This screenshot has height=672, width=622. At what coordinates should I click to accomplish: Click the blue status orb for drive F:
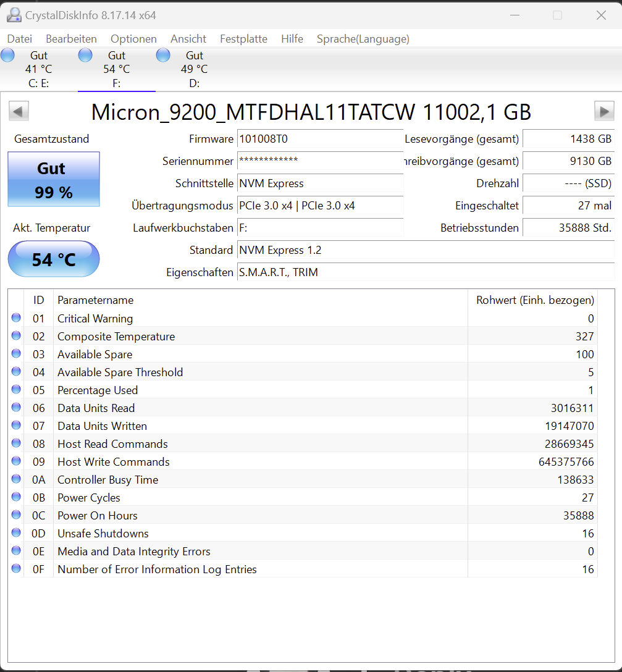pos(85,56)
